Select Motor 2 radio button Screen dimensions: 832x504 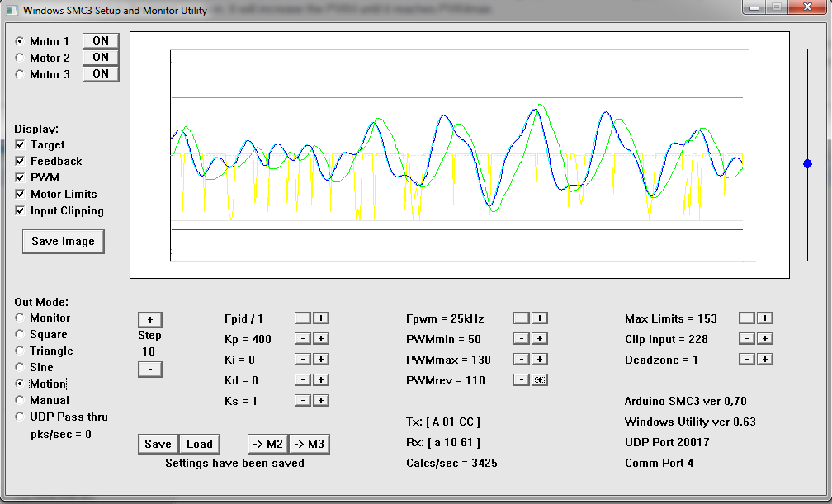(20, 58)
